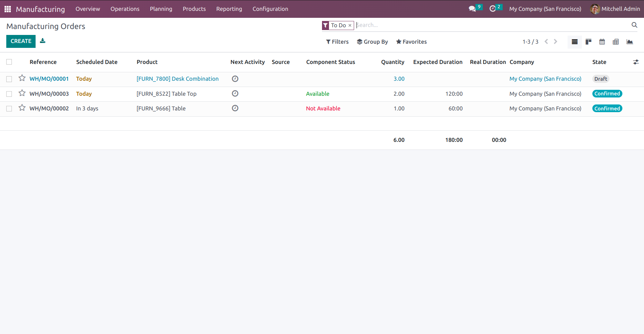Open the Overview menu

[88, 9]
